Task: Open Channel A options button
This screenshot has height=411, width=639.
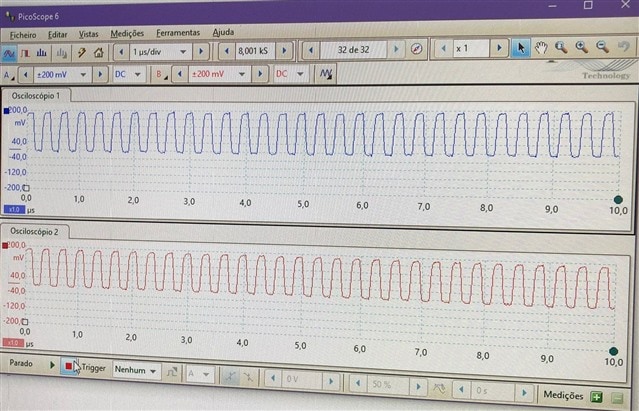Action: coord(9,75)
